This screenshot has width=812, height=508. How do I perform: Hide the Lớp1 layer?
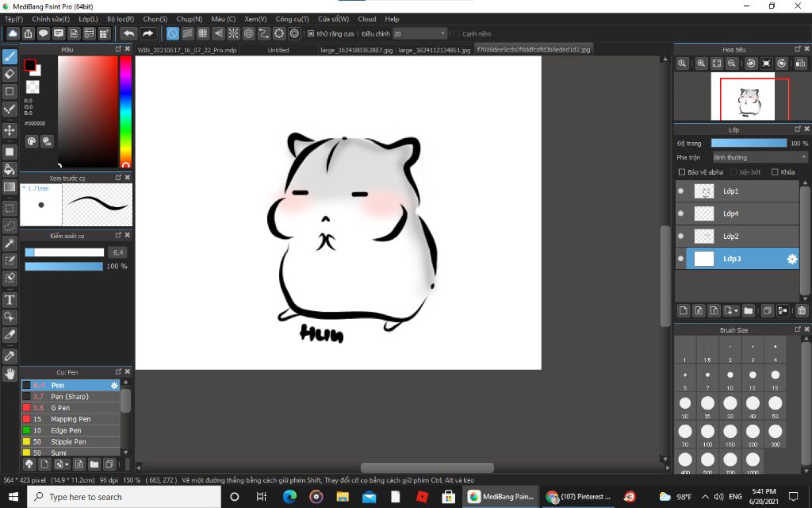pos(680,191)
